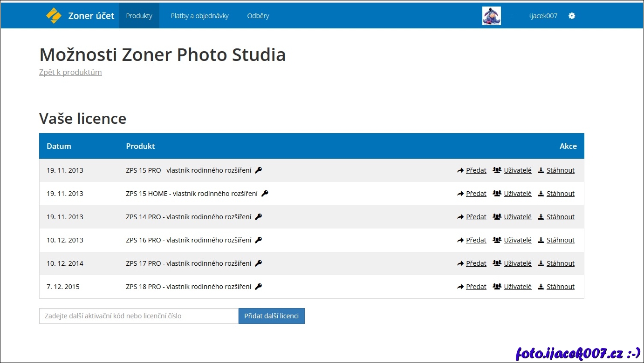This screenshot has width=644, height=363.
Task: Follow the Zpět k produktům link
Action: pyautogui.click(x=70, y=72)
